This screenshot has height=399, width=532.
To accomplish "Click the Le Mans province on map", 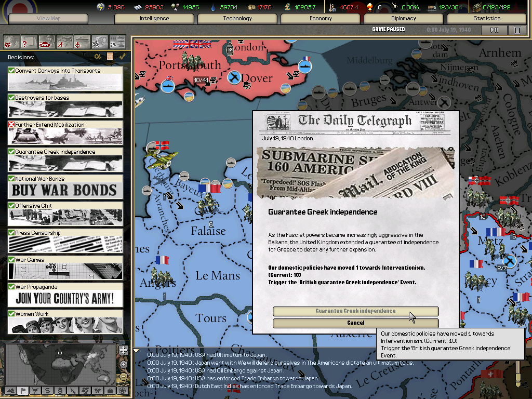I will coord(218,275).
